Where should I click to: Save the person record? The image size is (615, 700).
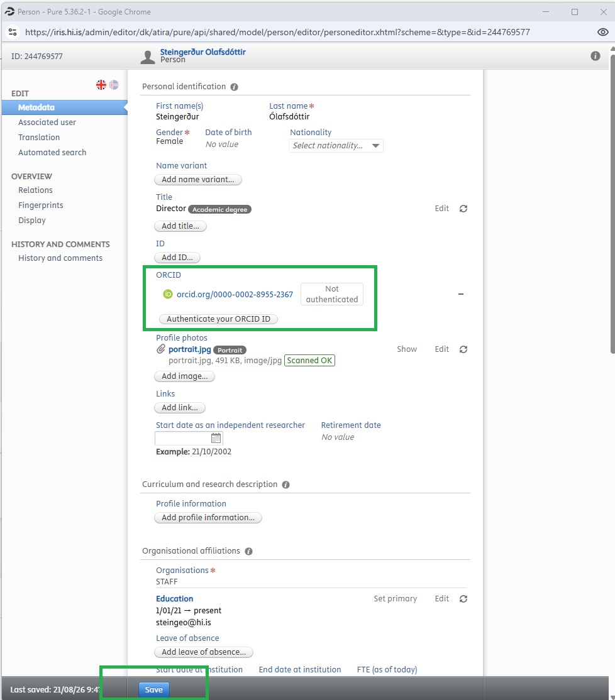pos(153,690)
